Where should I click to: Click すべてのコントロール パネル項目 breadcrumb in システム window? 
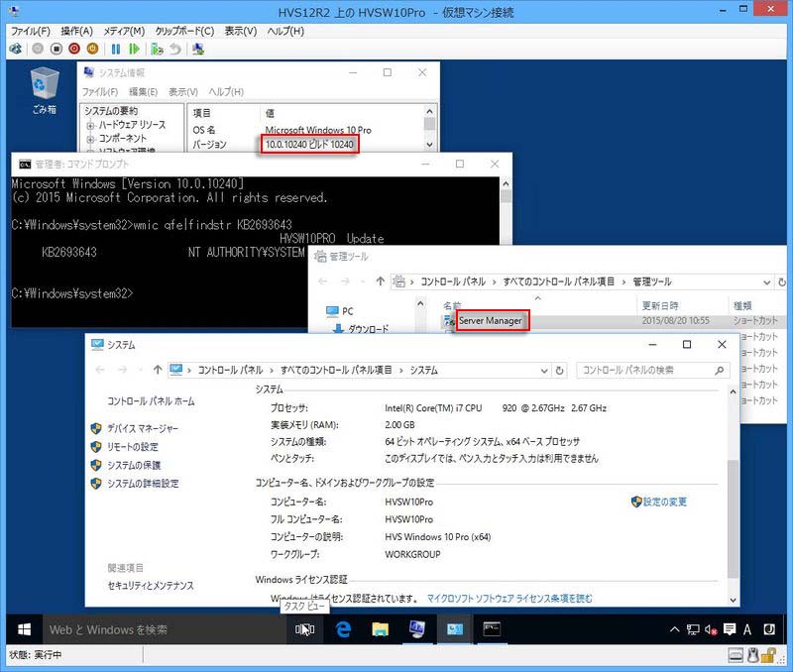[336, 370]
